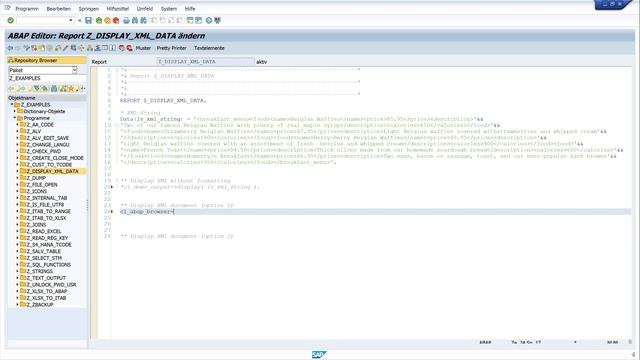Execute the report via direct processing icon
The width and height of the screenshot is (640, 360).
73,48
